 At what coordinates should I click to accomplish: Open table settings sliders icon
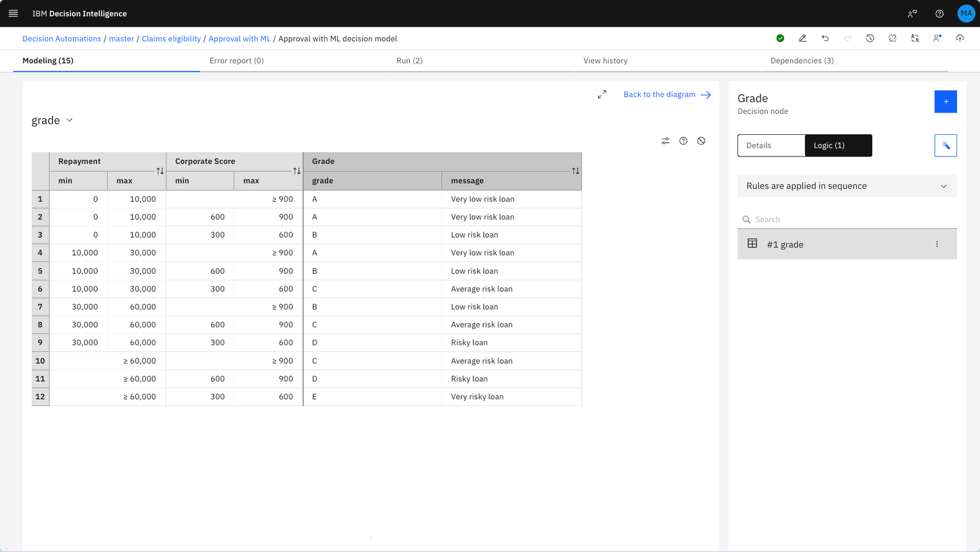pos(665,141)
